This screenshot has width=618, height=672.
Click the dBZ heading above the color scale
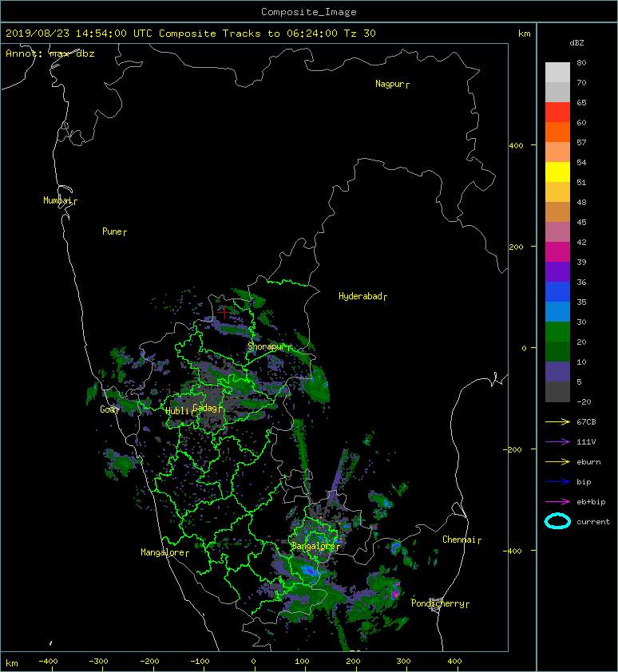pyautogui.click(x=576, y=43)
